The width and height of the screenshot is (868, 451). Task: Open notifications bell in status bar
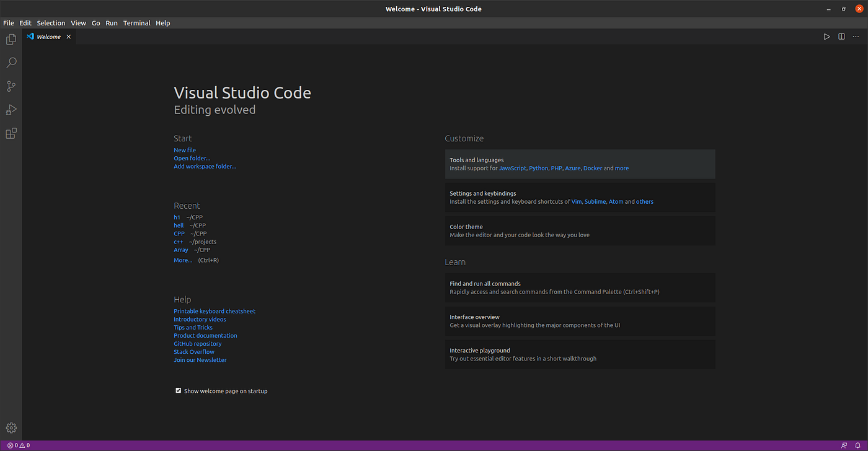pos(858,445)
